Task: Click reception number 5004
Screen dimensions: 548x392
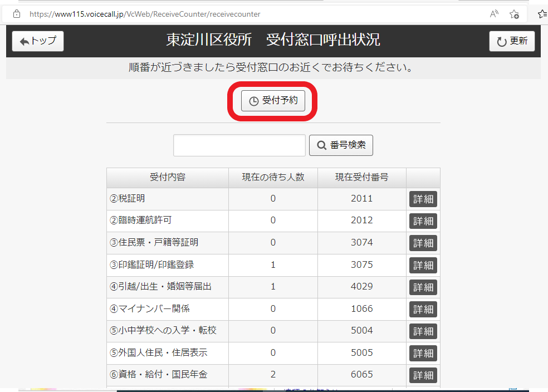Action: click(x=362, y=331)
